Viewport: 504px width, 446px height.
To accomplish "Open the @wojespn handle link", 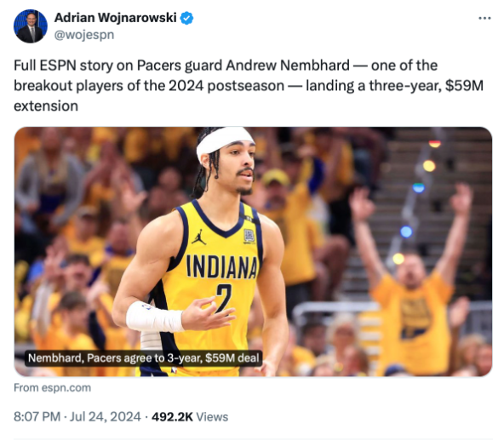I will pyautogui.click(x=84, y=35).
